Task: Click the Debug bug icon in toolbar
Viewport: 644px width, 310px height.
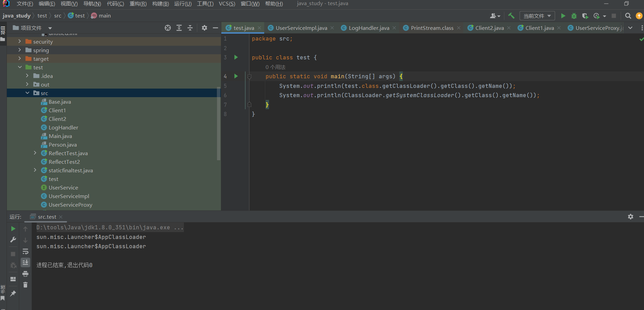Action: point(574,16)
